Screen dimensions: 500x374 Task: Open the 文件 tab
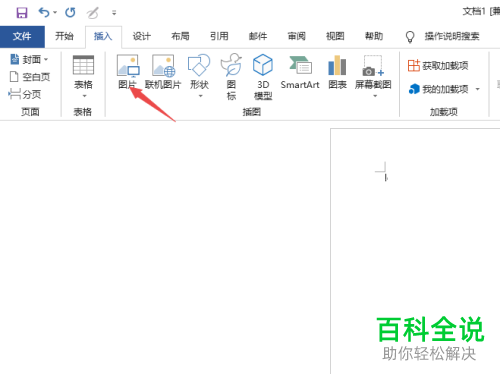pos(22,36)
